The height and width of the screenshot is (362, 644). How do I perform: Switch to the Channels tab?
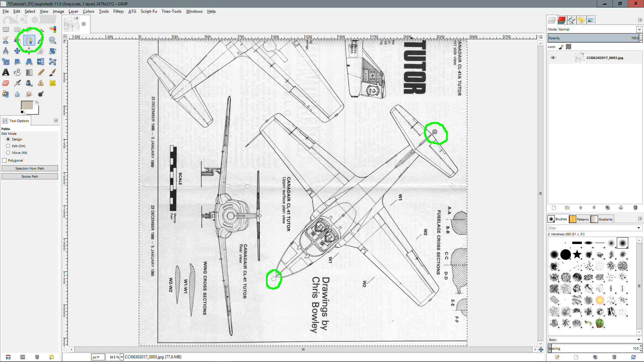pos(562,20)
